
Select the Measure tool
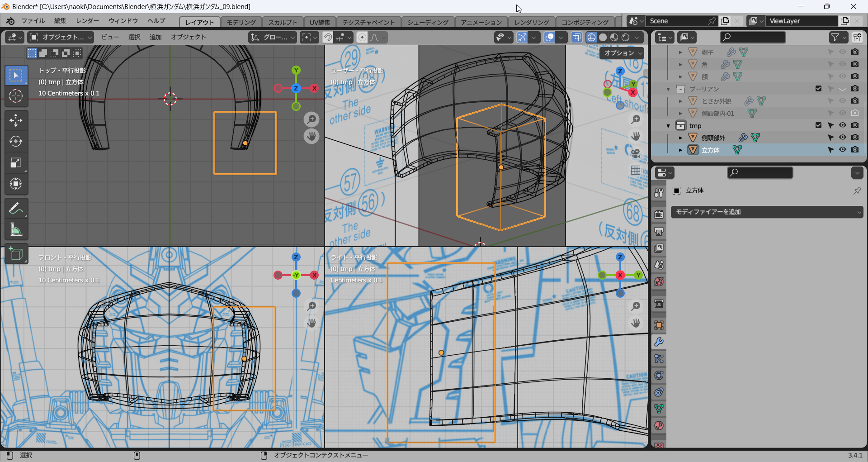(x=16, y=230)
